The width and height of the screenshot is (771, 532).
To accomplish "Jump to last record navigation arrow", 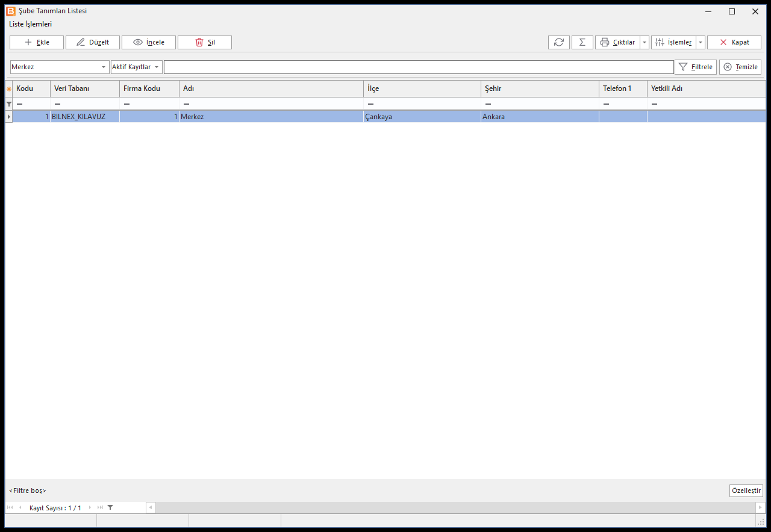I will pyautogui.click(x=100, y=508).
